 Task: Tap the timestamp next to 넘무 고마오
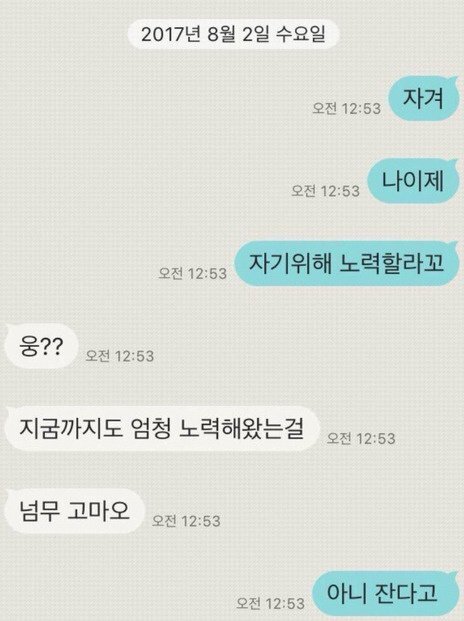coord(186,521)
